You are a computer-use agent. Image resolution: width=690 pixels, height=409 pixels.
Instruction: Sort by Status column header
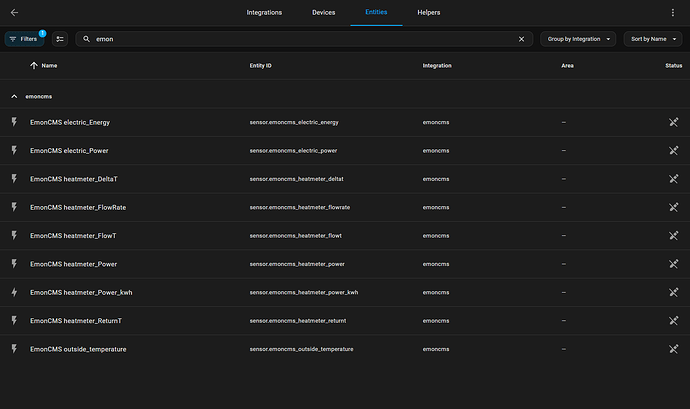[x=674, y=66]
